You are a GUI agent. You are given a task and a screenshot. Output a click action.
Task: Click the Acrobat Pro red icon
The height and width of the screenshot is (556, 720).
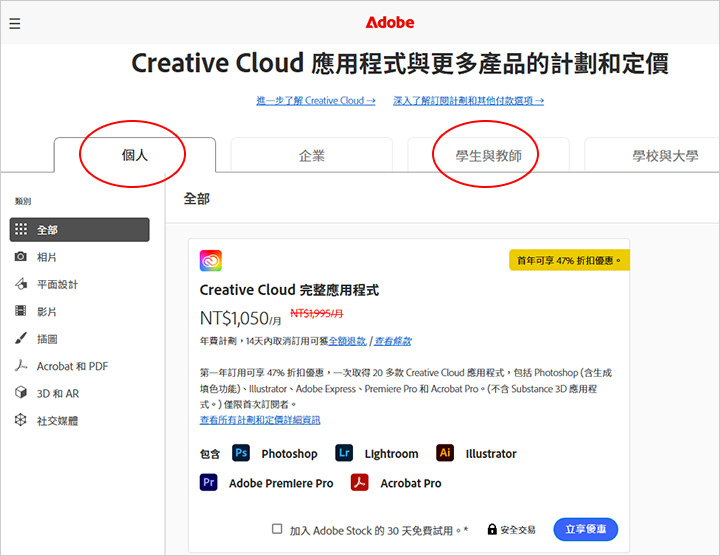click(x=360, y=482)
